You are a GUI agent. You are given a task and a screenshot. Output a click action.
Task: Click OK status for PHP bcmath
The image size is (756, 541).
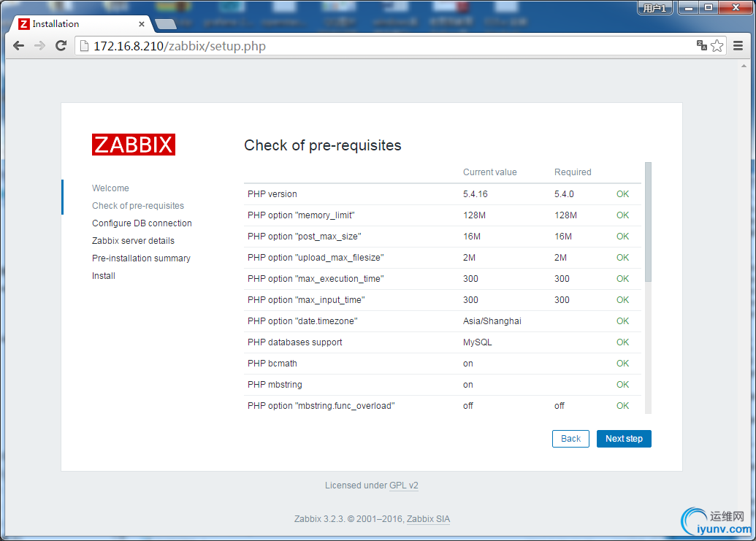point(622,364)
